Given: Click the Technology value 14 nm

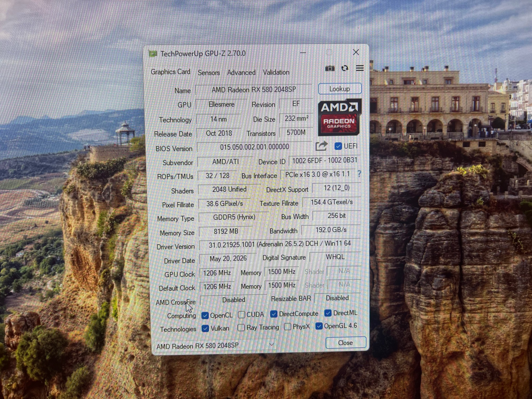Looking at the screenshot, I should [218, 119].
